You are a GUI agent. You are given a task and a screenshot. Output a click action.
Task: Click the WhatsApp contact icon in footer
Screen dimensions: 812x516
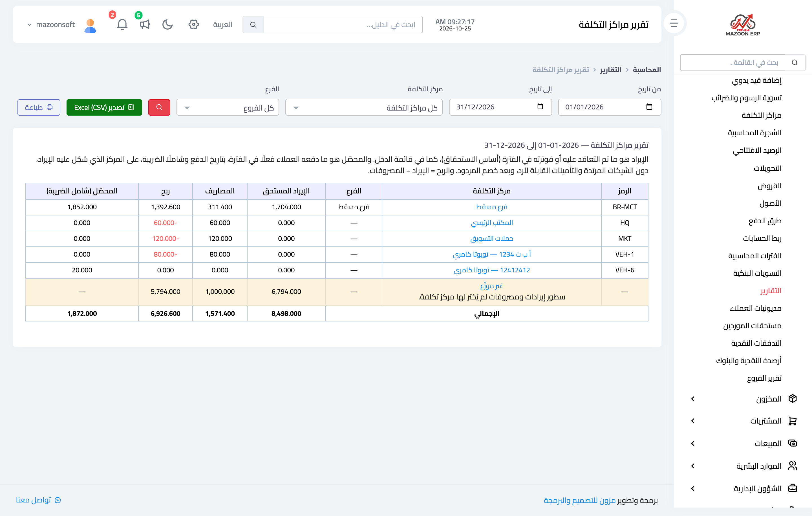point(58,500)
